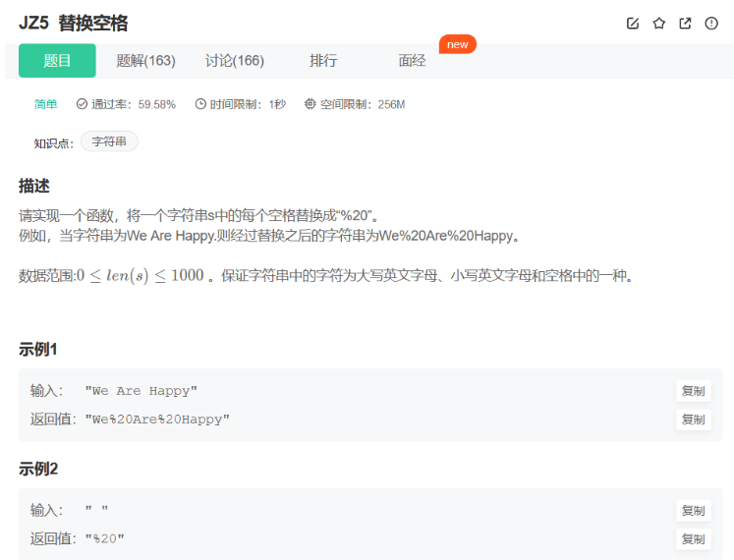Viewport: 734px width, 560px height.
Task: Select the 题目 tab
Action: [57, 60]
